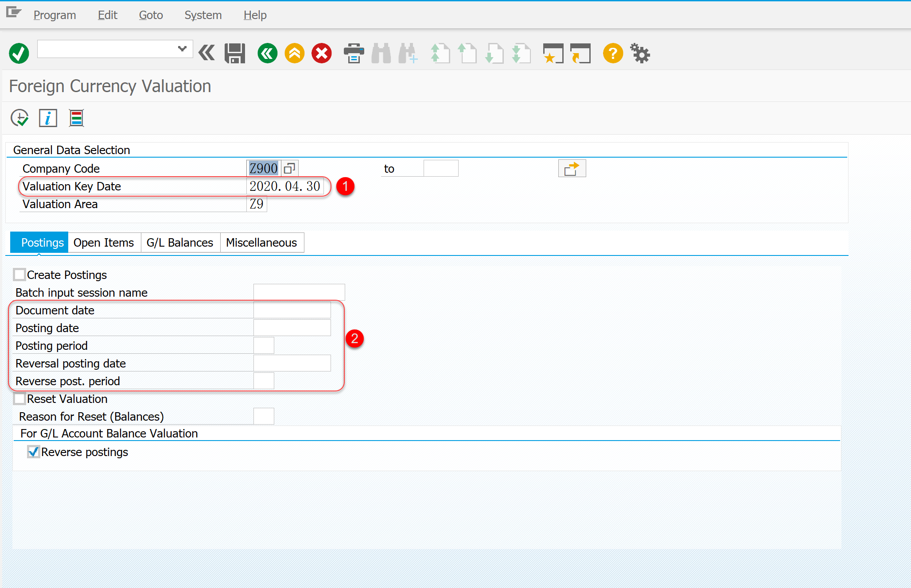
Task: Switch to the Open Items tab
Action: [x=104, y=243]
